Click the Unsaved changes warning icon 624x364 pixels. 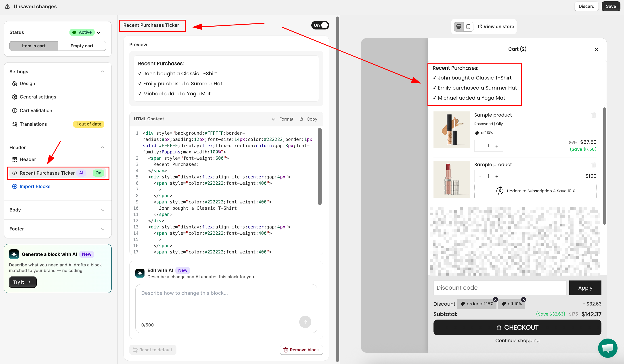7,6
